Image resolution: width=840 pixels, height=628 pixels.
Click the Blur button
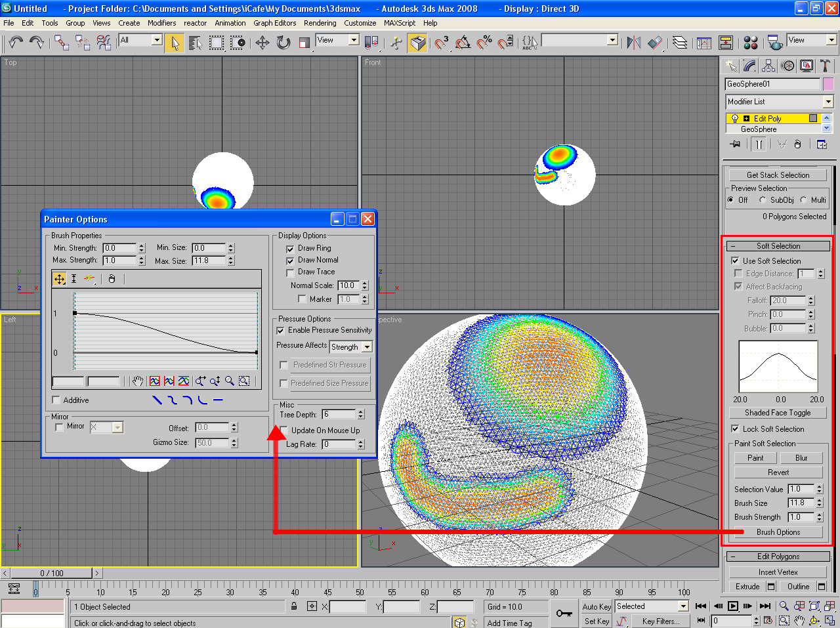[801, 458]
